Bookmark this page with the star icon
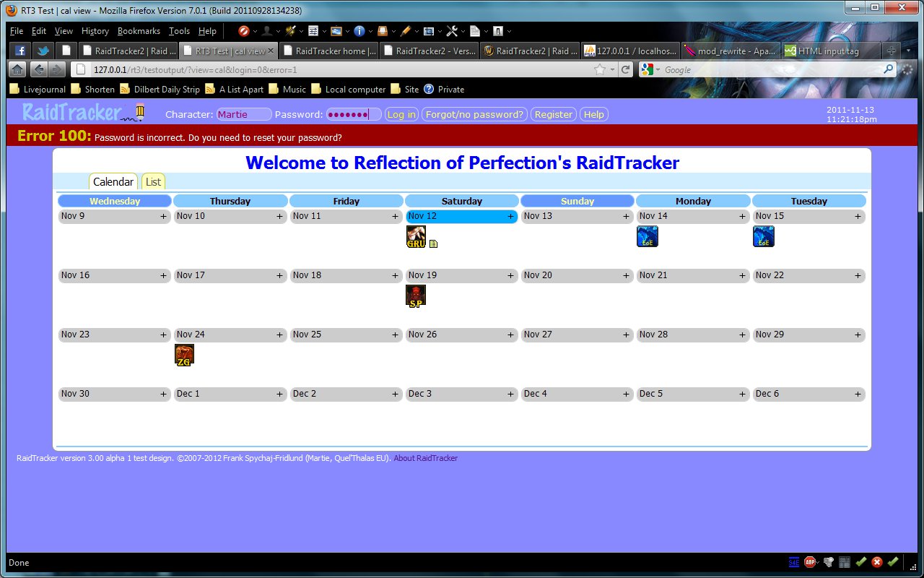 [599, 69]
